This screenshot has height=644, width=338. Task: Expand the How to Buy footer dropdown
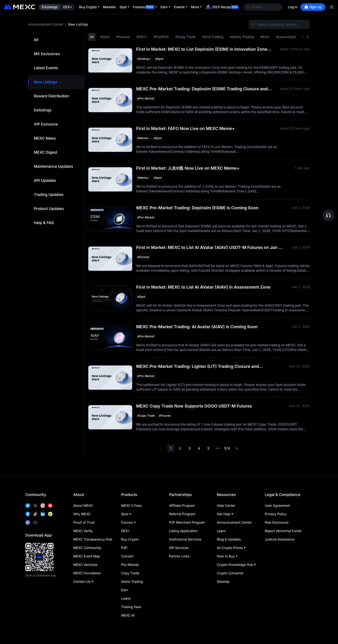[x=227, y=556]
